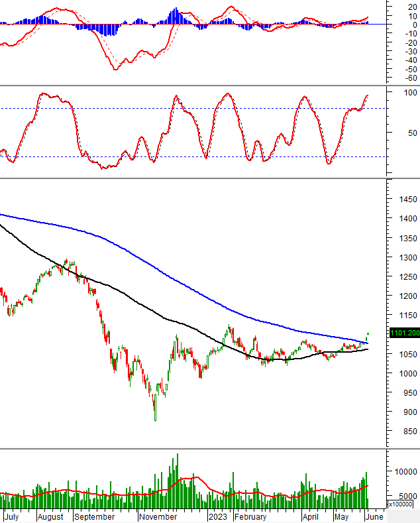
Task: Click the -30 MACD axis value
Action: click(x=411, y=52)
